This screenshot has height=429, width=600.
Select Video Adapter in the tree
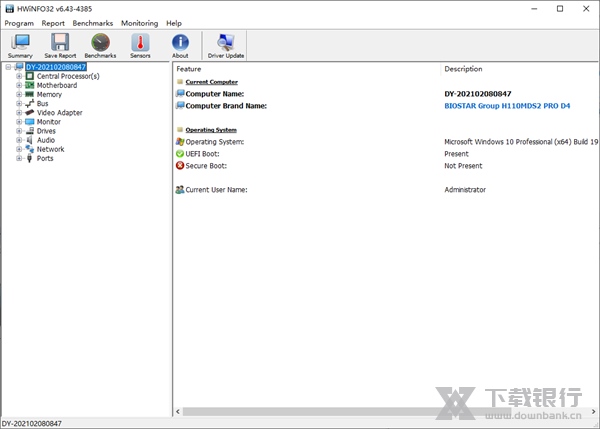pyautogui.click(x=59, y=113)
